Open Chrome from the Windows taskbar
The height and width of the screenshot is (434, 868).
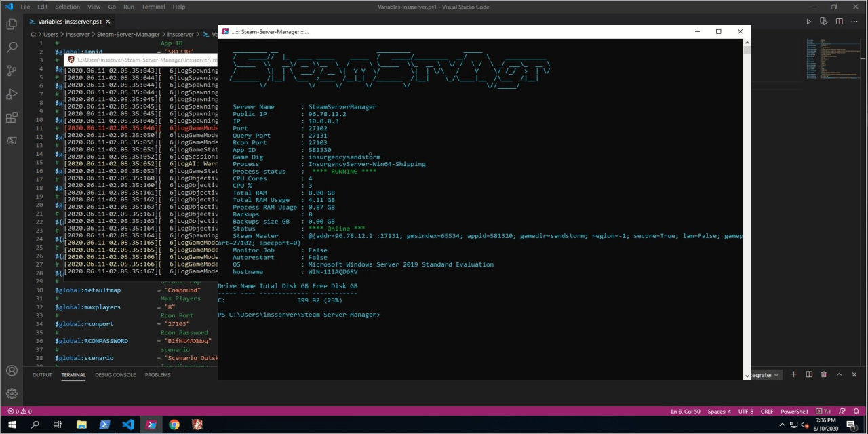point(174,425)
